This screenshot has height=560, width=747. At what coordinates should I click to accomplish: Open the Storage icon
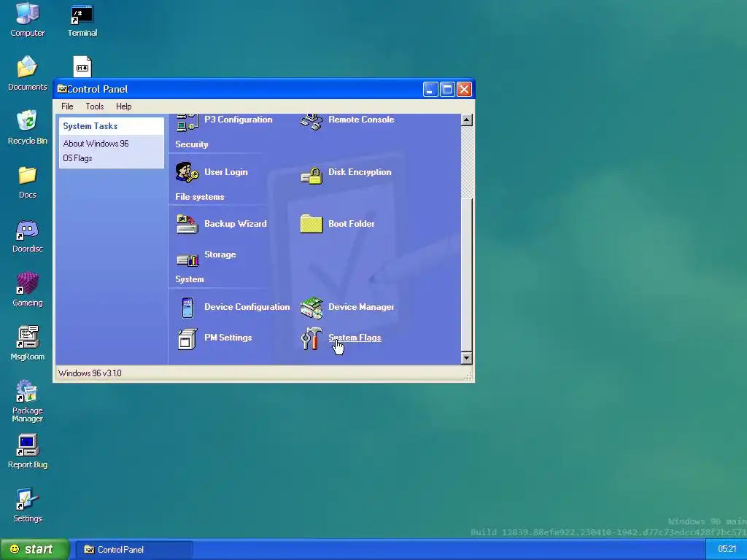(x=187, y=260)
